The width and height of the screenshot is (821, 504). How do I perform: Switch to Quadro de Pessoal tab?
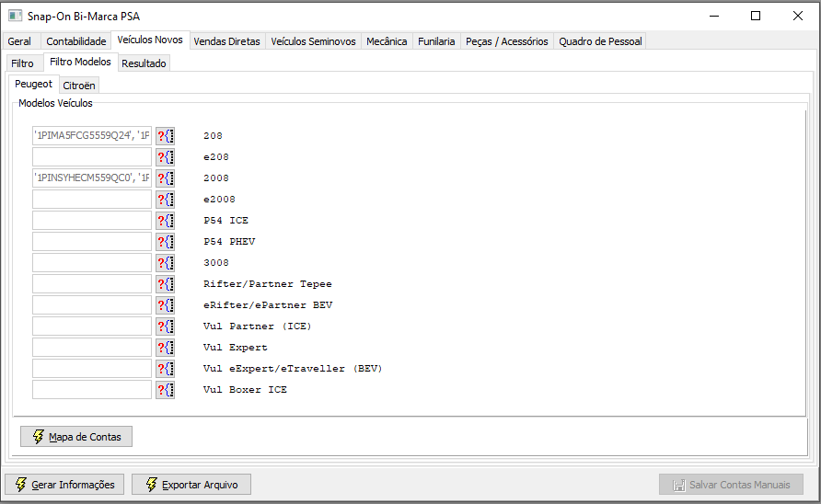[x=600, y=41]
